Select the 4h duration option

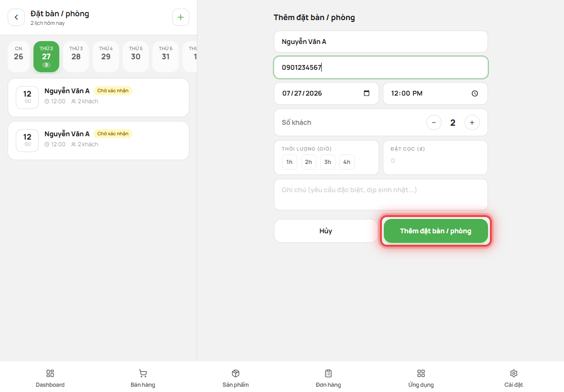pos(347,162)
